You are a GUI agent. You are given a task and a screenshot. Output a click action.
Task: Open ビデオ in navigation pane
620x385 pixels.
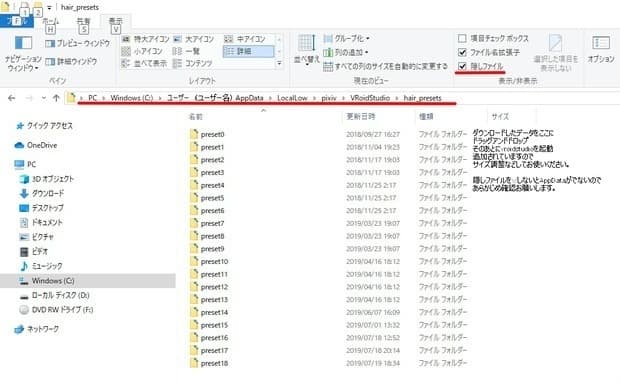pos(34,251)
